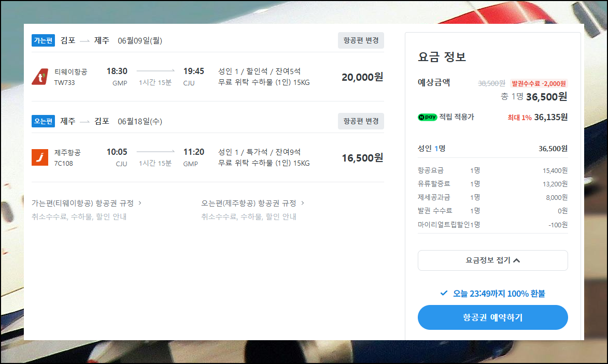The width and height of the screenshot is (608, 364).
Task: Click the 발권 수수료 0원 row
Action: 492,211
